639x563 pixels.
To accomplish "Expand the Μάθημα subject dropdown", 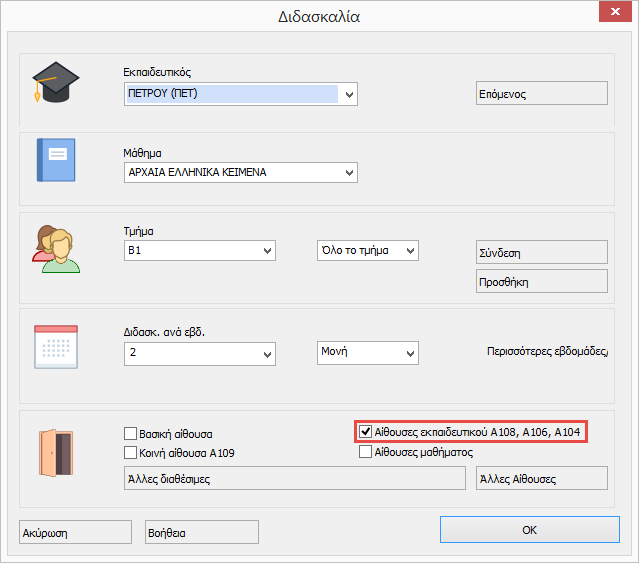I will click(x=349, y=173).
